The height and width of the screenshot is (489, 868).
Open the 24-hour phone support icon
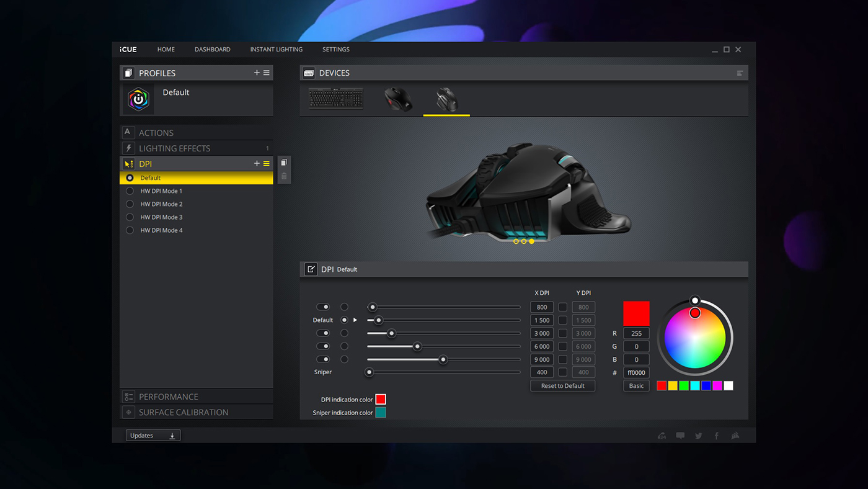click(x=662, y=436)
